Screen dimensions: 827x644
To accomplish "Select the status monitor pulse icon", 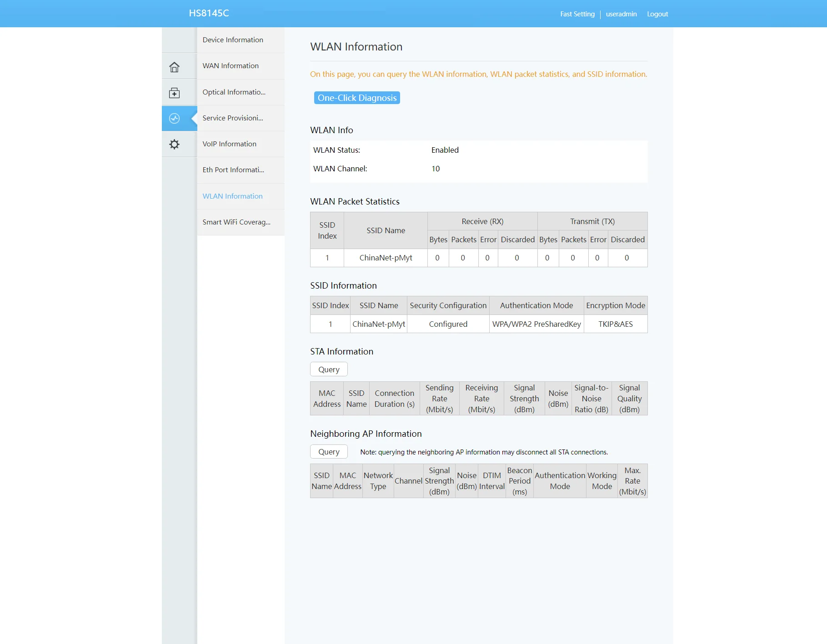I will pos(175,119).
